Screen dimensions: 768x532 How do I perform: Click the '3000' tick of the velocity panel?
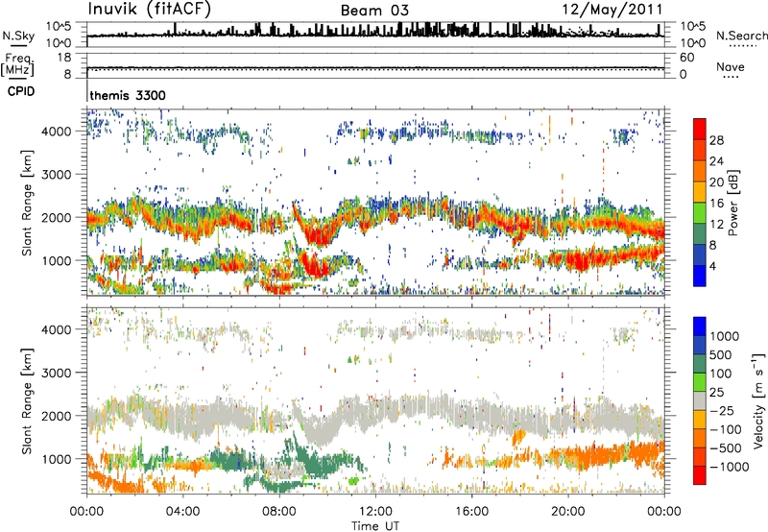56,373
